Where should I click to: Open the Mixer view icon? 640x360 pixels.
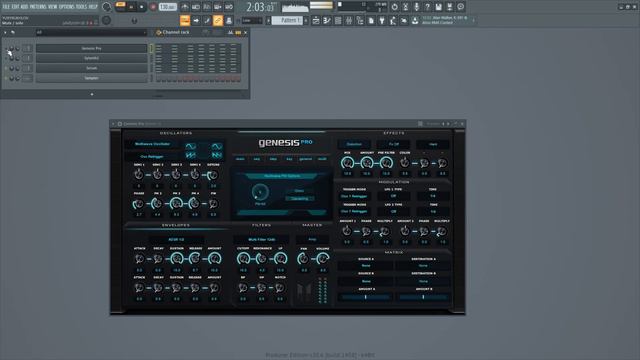(349, 20)
